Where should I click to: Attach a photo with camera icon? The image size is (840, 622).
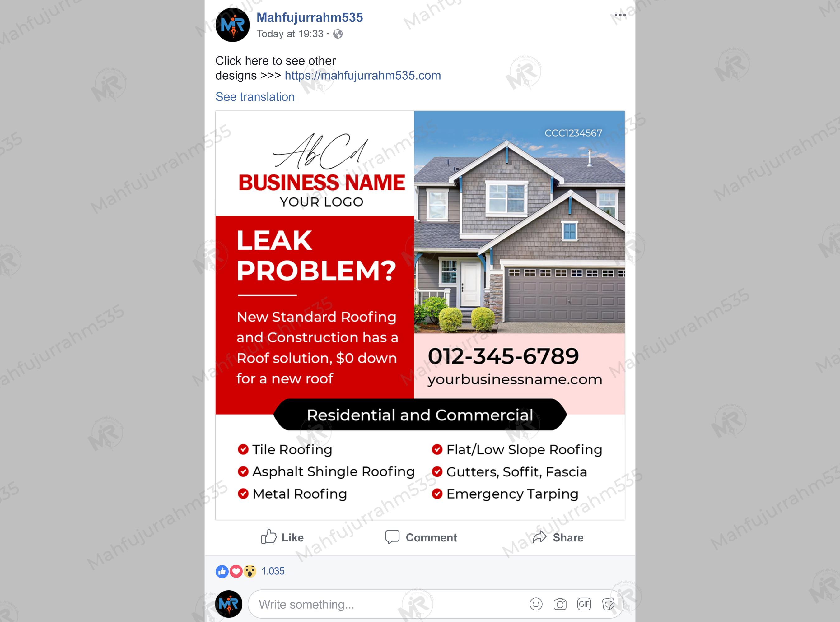pyautogui.click(x=560, y=604)
